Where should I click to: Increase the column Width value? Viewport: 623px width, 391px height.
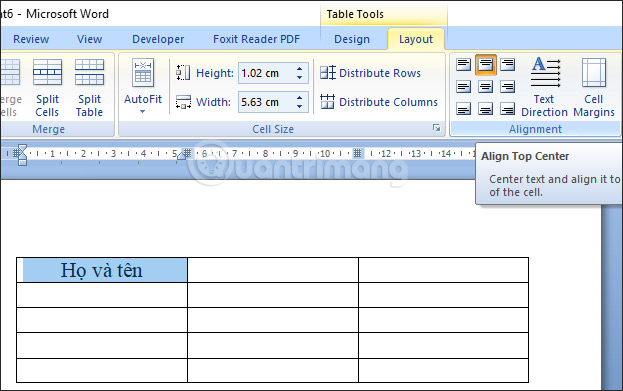pyautogui.click(x=300, y=97)
